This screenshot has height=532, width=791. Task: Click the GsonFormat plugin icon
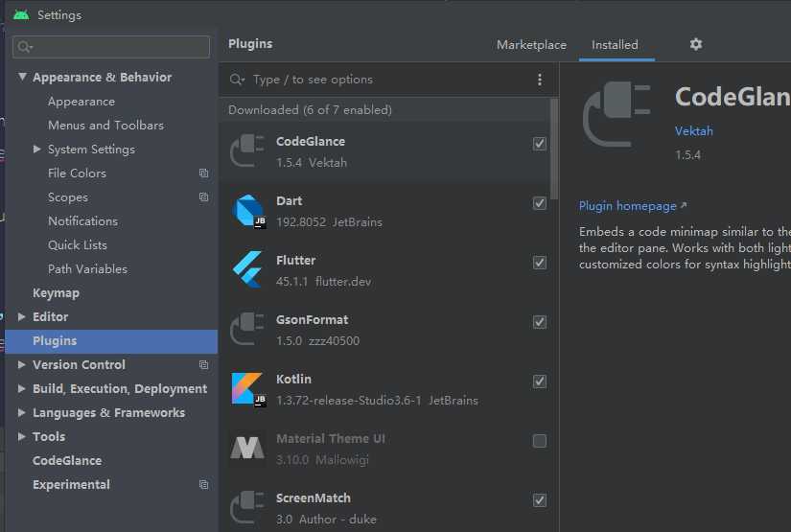coord(246,330)
